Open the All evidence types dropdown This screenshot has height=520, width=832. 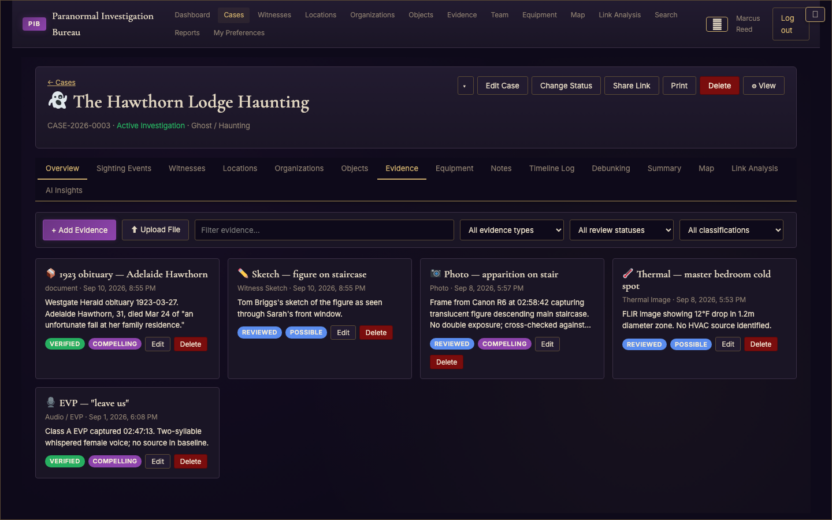(x=512, y=230)
